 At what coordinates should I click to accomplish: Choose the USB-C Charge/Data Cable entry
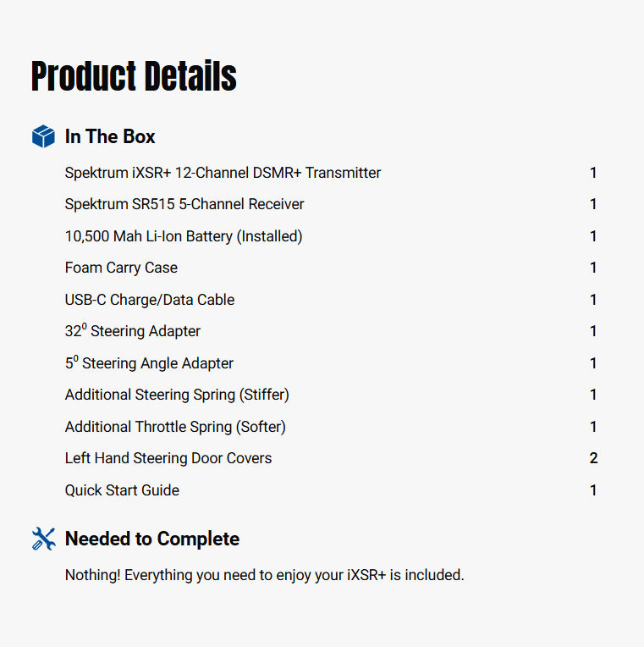pos(150,300)
